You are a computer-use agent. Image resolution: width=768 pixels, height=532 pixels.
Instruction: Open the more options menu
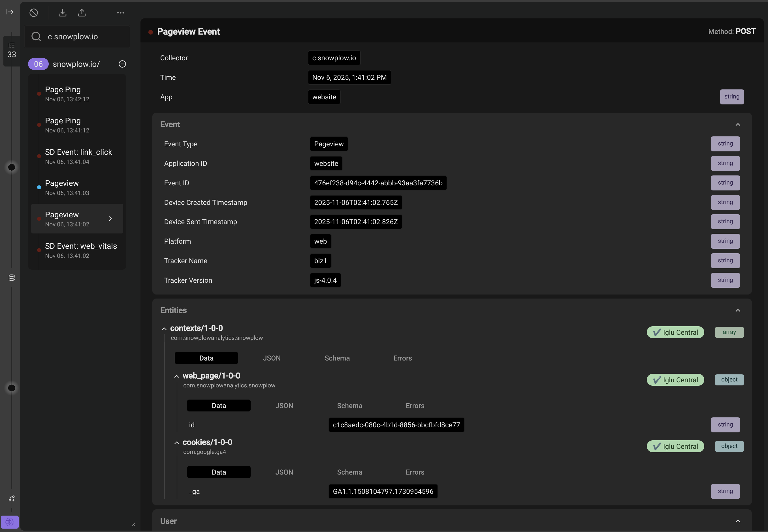coord(120,13)
